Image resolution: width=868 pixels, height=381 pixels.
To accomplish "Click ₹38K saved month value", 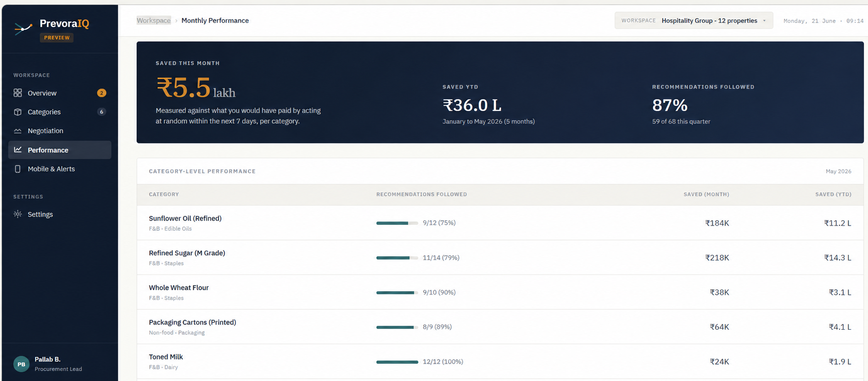I will coord(719,292).
